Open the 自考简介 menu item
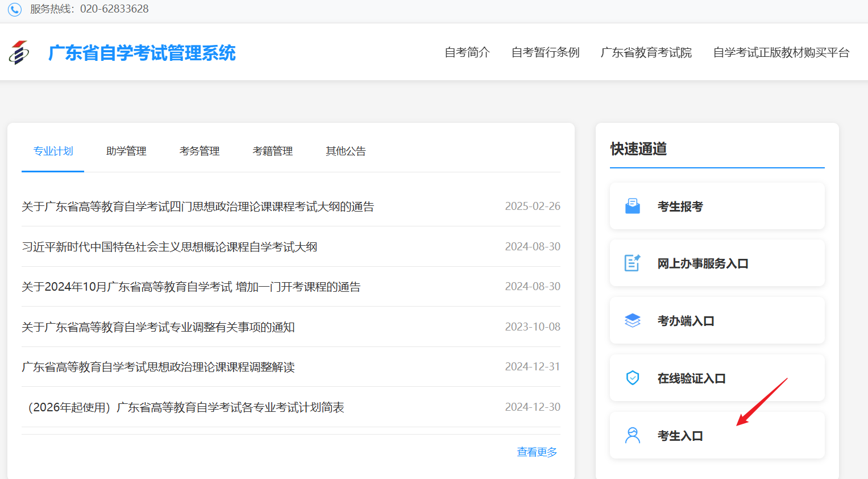The height and width of the screenshot is (479, 868). coord(466,52)
